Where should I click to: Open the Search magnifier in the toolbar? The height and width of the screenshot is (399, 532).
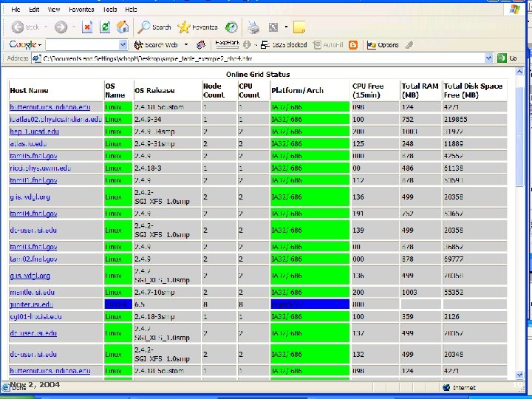point(154,27)
